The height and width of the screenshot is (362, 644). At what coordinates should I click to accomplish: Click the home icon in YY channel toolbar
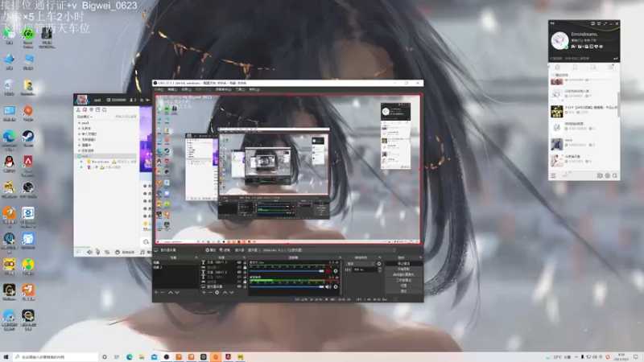click(x=85, y=110)
